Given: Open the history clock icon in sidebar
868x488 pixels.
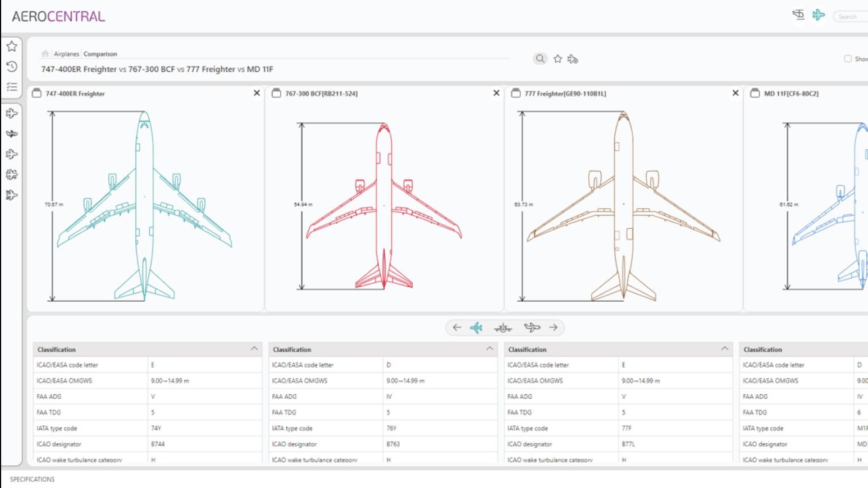Looking at the screenshot, I should click(x=12, y=67).
